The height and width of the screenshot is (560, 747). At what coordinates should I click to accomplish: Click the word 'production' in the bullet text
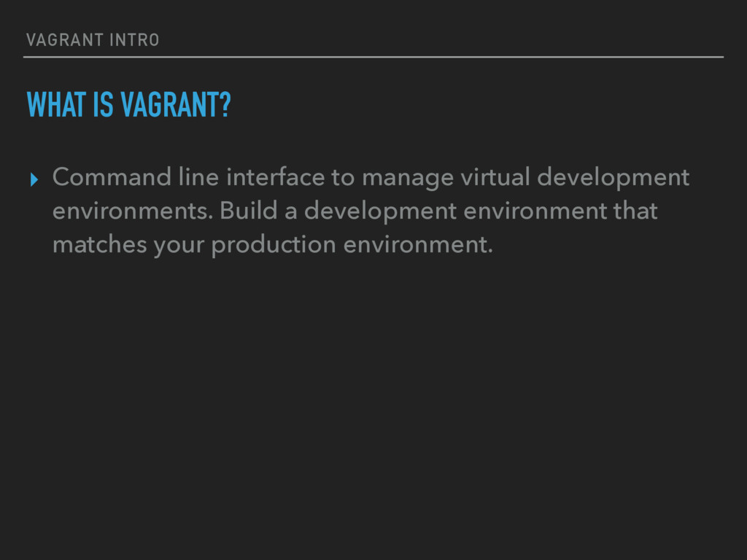[274, 245]
